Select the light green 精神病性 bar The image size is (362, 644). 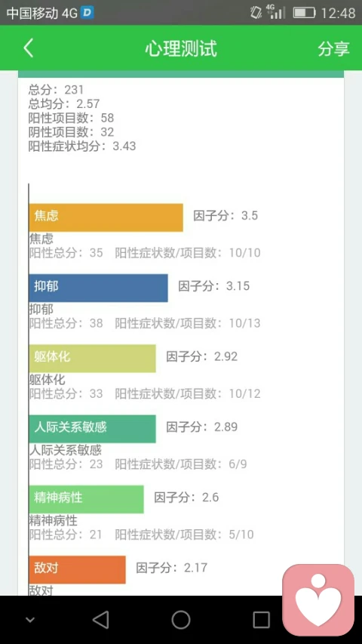pos(86,499)
